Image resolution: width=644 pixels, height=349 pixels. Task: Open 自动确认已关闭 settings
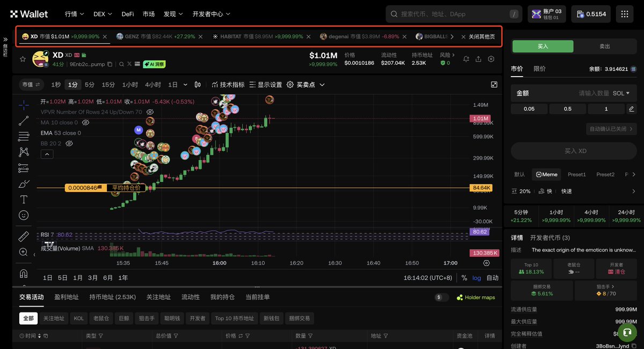pos(611,129)
